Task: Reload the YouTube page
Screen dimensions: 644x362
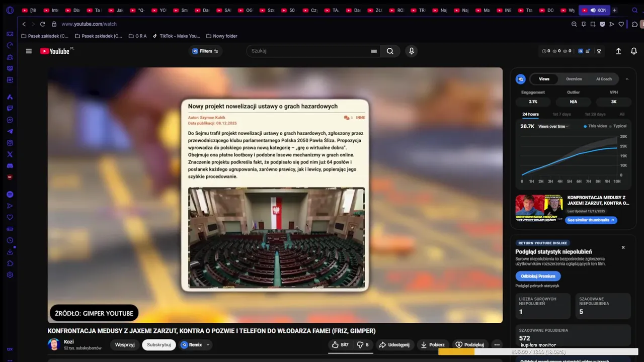Action: click(x=43, y=24)
